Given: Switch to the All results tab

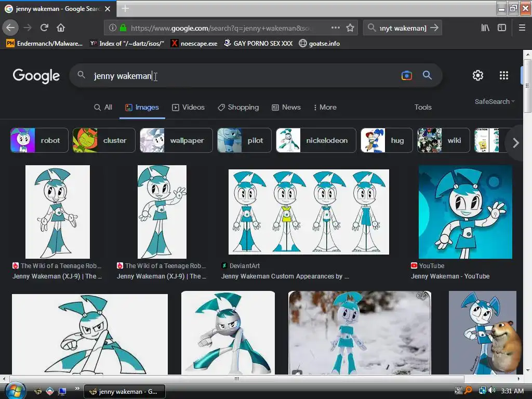Looking at the screenshot, I should (103, 107).
